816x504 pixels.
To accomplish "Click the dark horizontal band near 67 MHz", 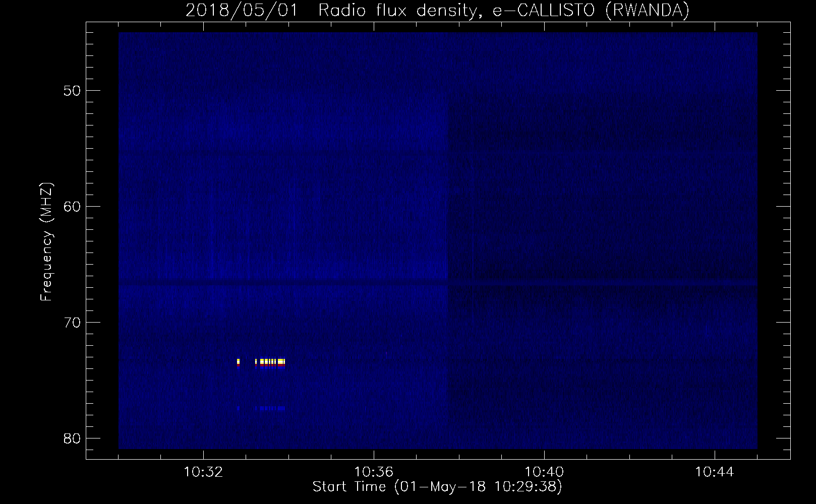I will (438, 283).
